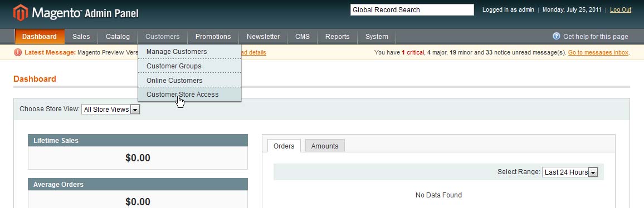Screen dimensions: 644x208
Task: Open Go to messages inbox link
Action: click(x=598, y=52)
